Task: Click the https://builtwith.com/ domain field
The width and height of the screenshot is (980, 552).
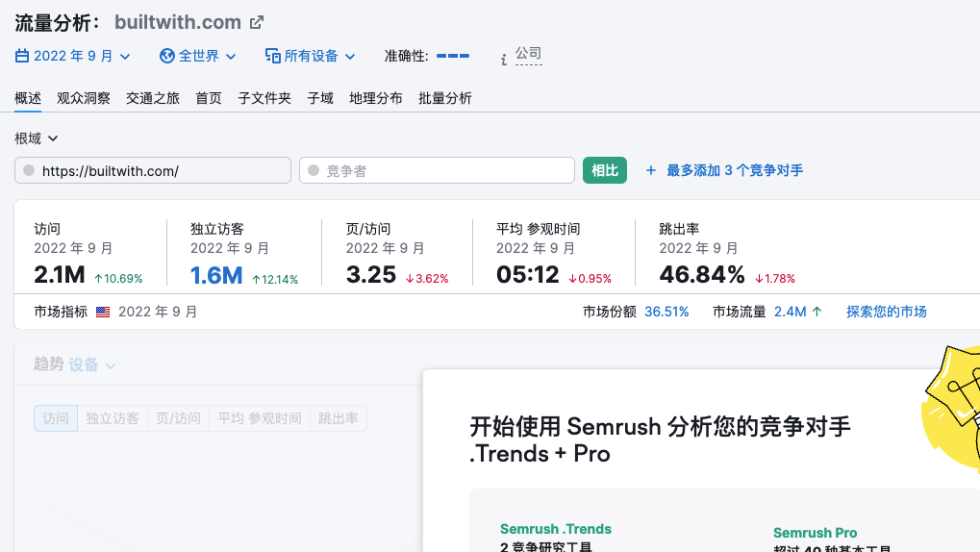Action: [153, 170]
